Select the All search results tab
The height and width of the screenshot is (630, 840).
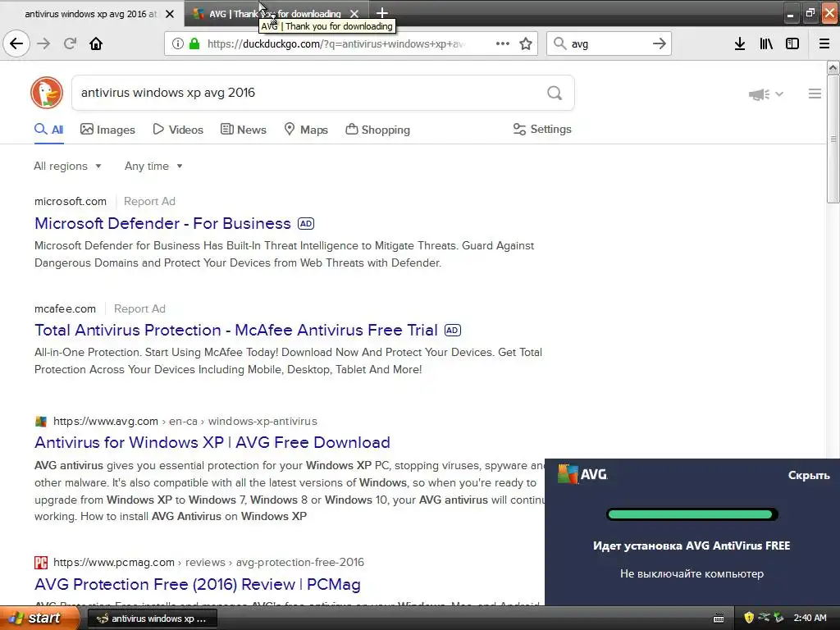[x=48, y=130]
